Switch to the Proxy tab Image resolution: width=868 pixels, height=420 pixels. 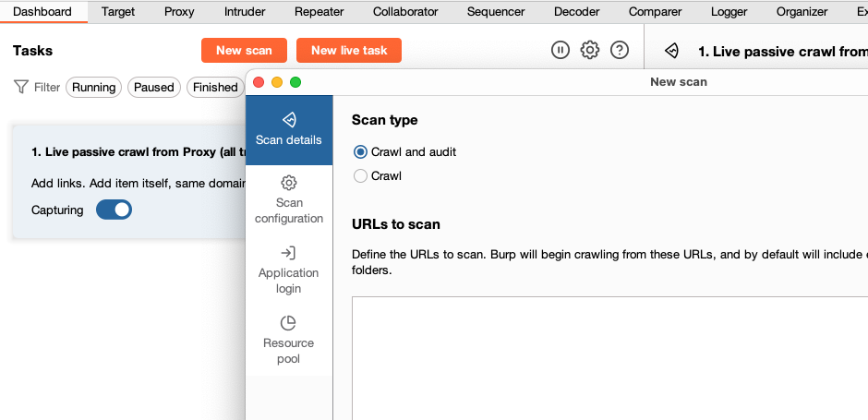[179, 12]
